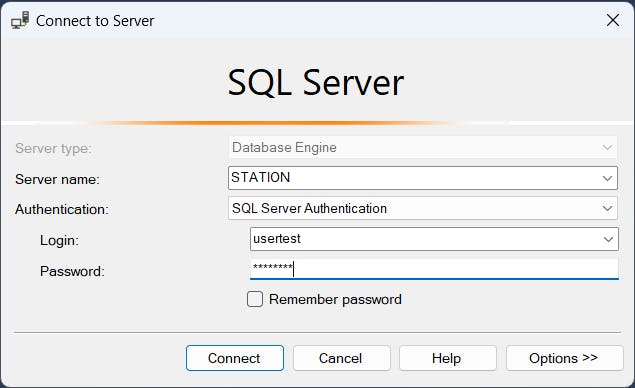Click the Authentication label
635x388 pixels.
[x=62, y=209]
